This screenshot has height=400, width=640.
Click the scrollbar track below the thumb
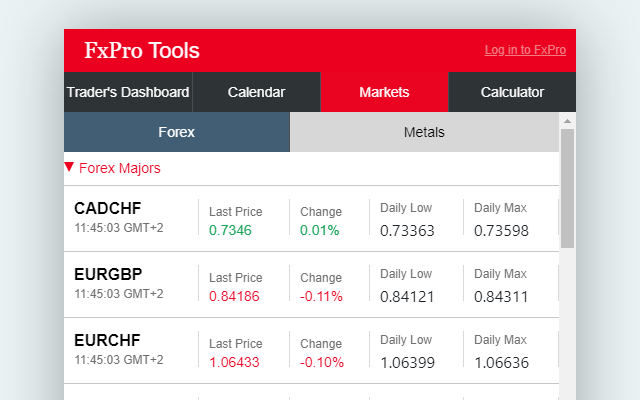tap(567, 322)
